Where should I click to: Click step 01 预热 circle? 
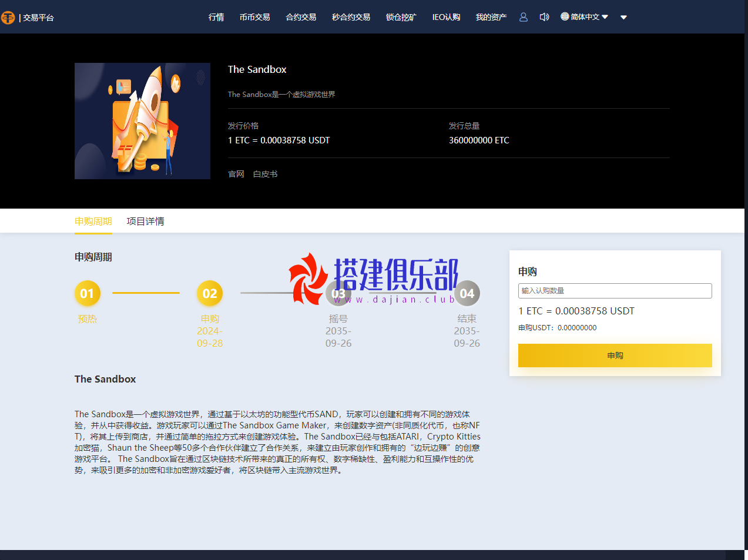pos(87,293)
